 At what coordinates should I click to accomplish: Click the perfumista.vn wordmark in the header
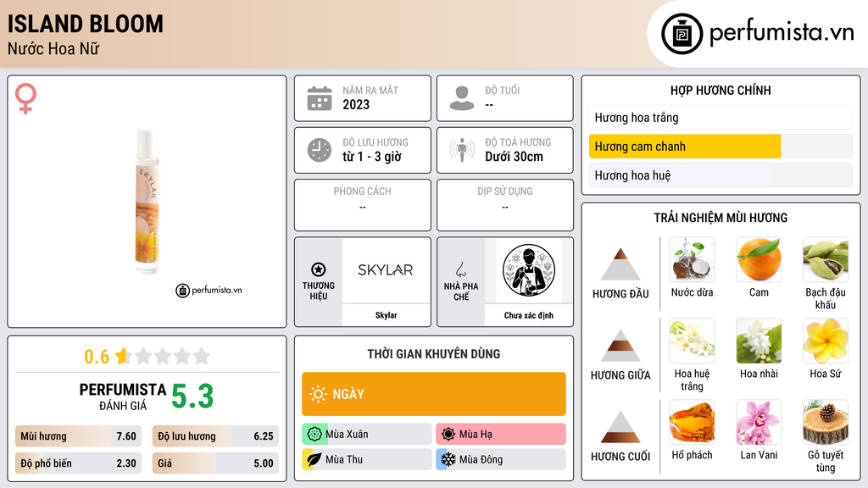pyautogui.click(x=782, y=33)
